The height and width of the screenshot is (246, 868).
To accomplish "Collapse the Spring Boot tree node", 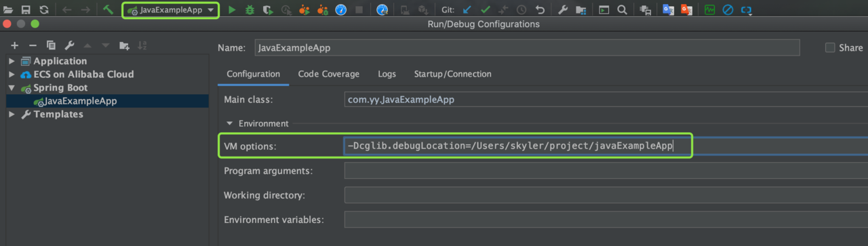I will point(12,88).
